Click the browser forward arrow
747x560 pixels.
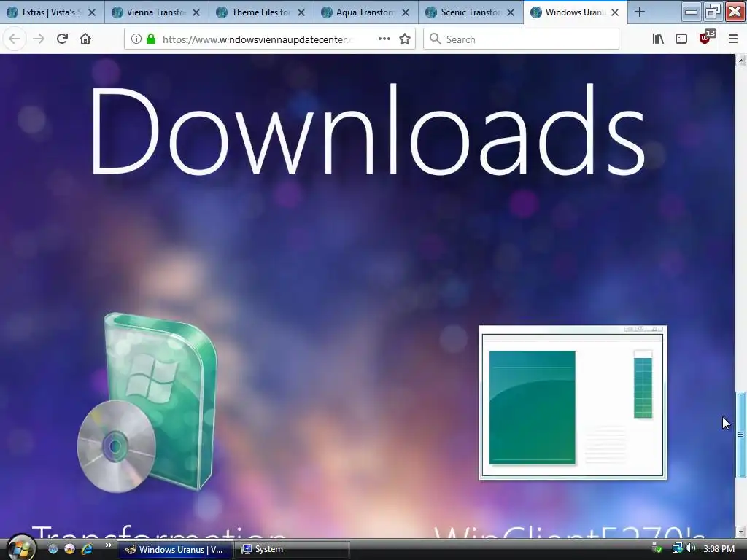[x=39, y=39]
